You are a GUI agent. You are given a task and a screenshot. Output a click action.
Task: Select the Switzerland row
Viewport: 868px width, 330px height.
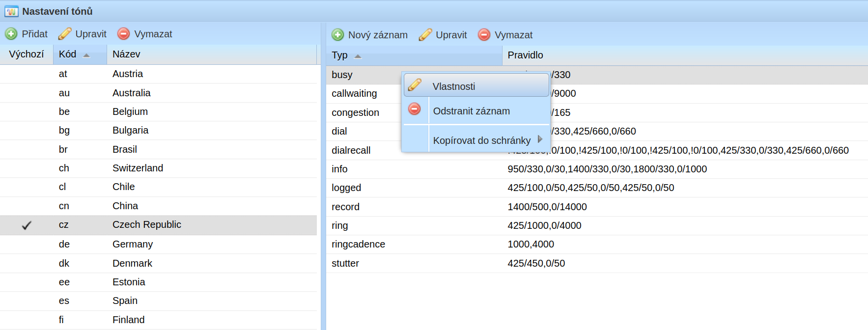coord(158,168)
